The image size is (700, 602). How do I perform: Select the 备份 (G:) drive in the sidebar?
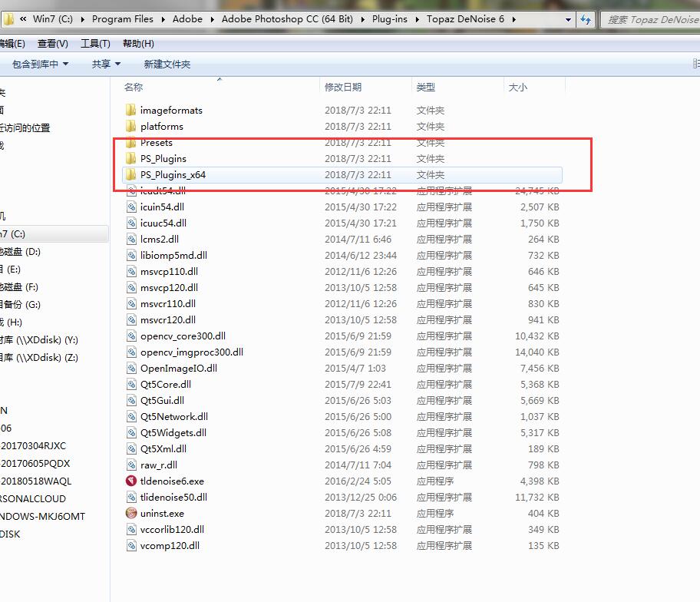20,304
